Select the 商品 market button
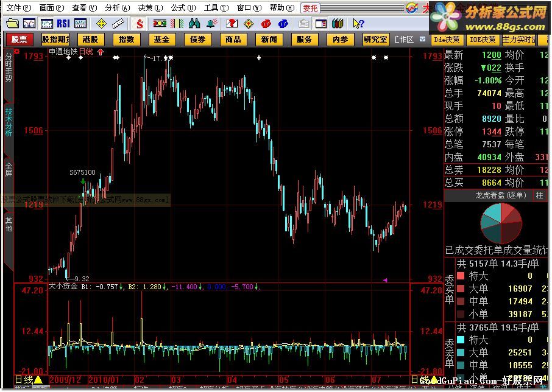552x392 pixels. coord(233,40)
